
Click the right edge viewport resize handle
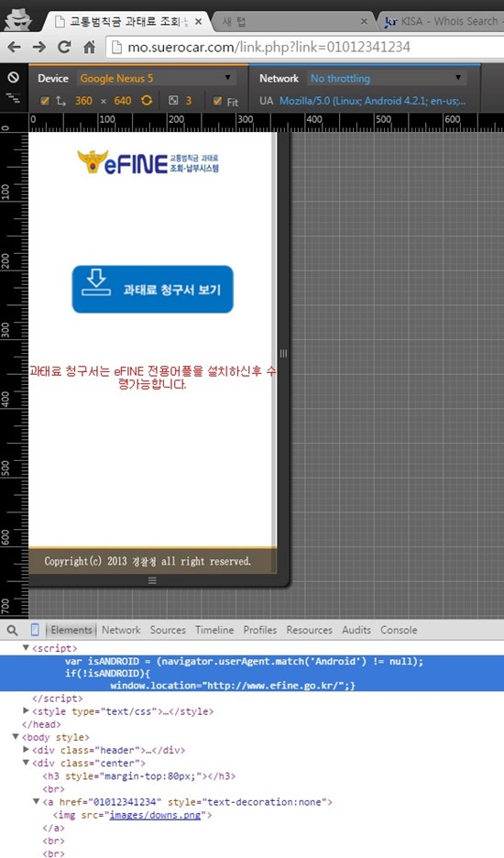coord(283,354)
